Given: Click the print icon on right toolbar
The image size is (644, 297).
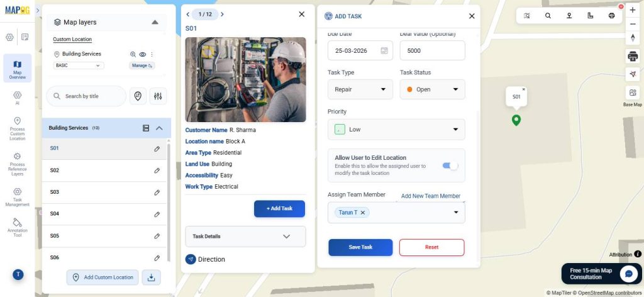Looking at the screenshot, I should click(633, 56).
